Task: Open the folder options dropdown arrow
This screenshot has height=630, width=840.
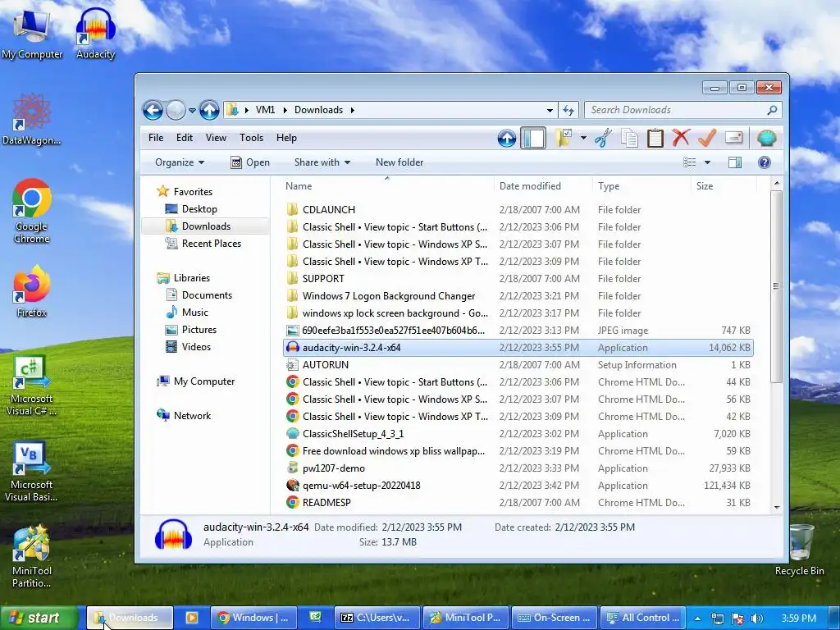Action: (583, 138)
